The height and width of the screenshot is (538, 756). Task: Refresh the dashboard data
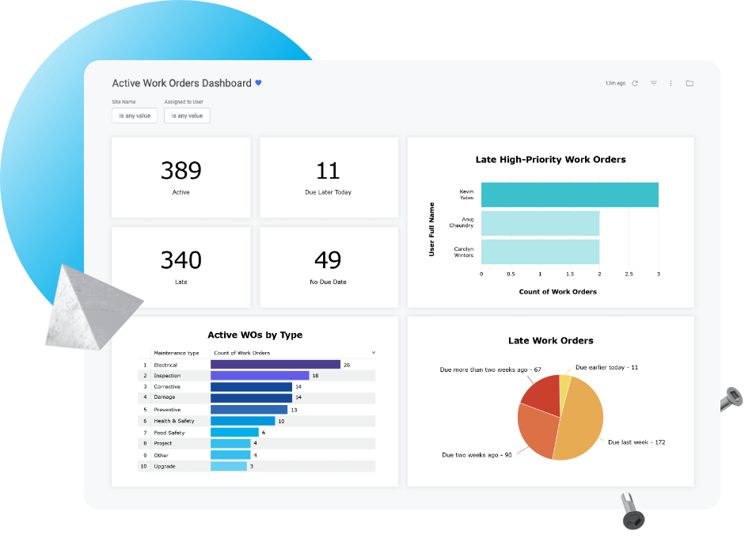(635, 83)
